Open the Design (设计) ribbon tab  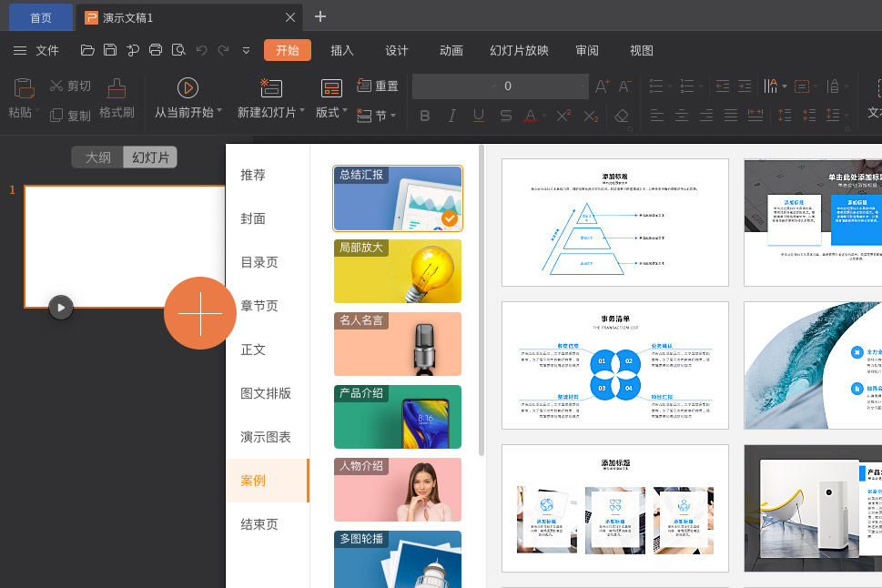[x=397, y=50]
